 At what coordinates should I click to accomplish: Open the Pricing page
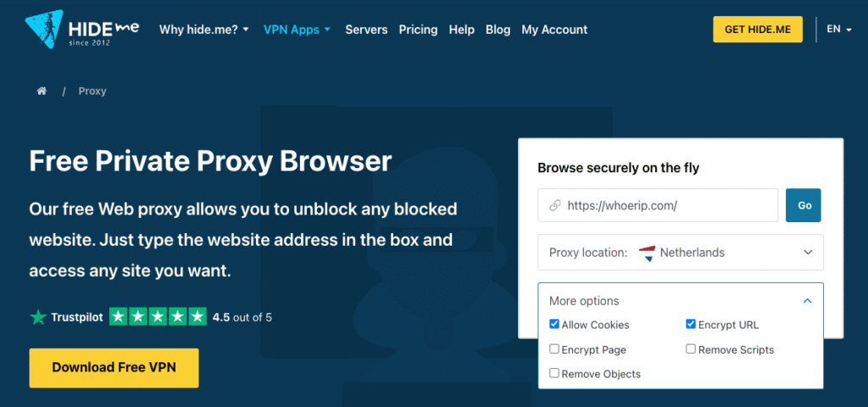pyautogui.click(x=418, y=30)
